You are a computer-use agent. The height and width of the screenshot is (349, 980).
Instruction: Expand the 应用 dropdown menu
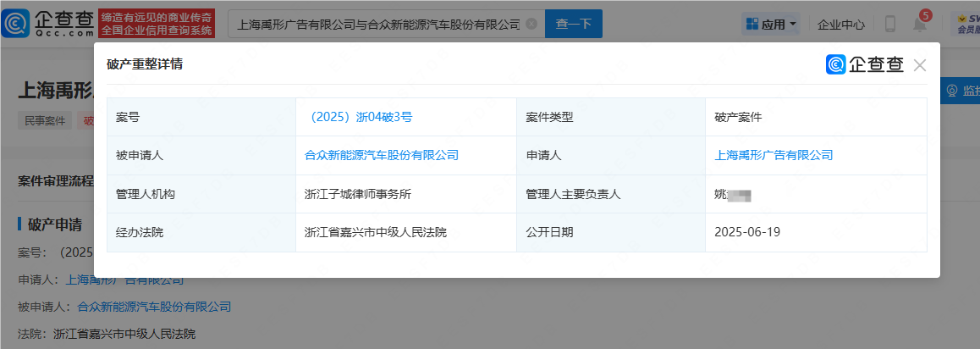click(x=770, y=25)
